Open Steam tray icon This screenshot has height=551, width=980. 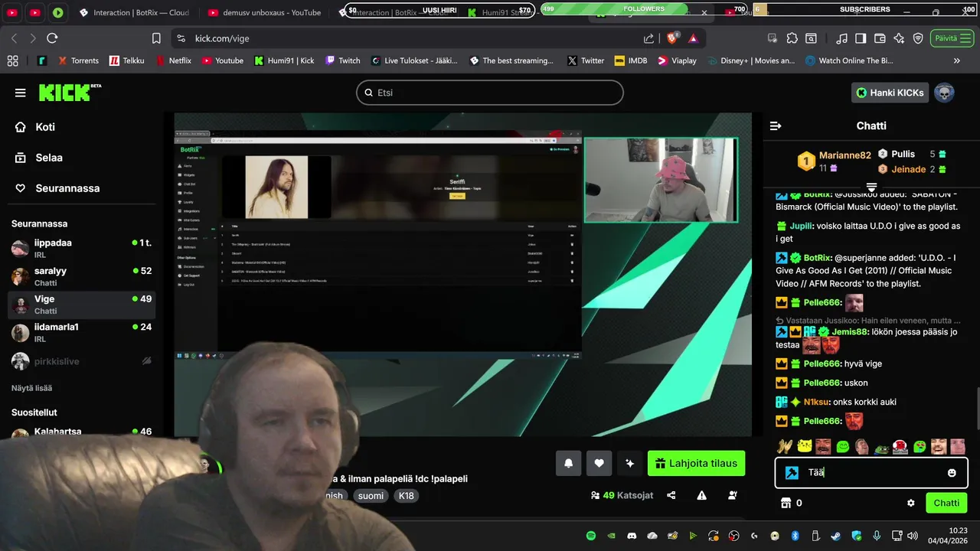(835, 536)
